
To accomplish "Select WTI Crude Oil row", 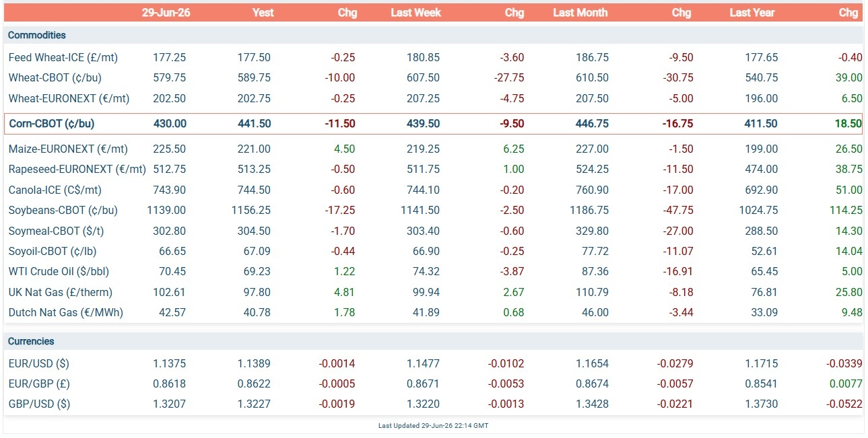I will point(434,272).
